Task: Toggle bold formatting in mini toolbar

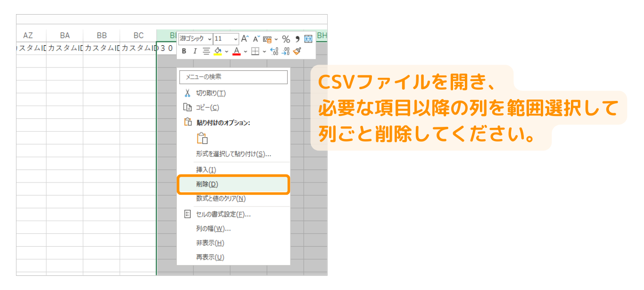Action: (184, 51)
